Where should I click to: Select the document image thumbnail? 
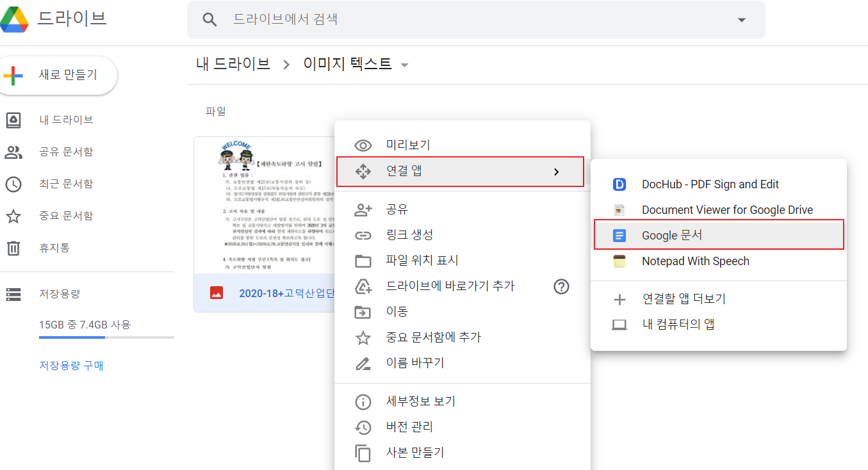[x=264, y=206]
